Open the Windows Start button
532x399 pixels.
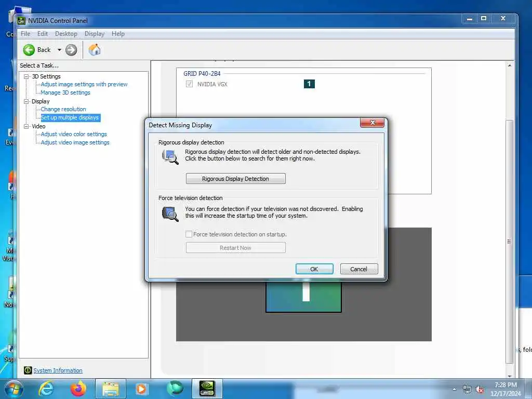coord(14,389)
